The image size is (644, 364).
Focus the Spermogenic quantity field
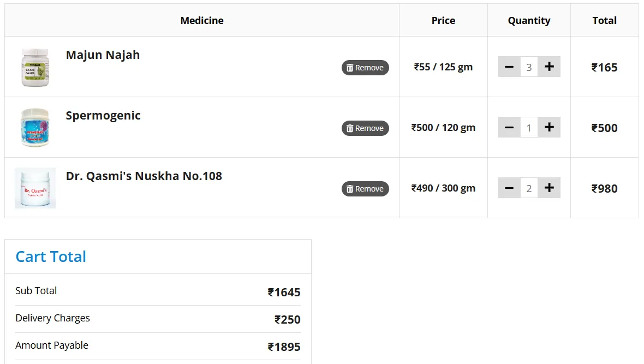pyautogui.click(x=529, y=128)
